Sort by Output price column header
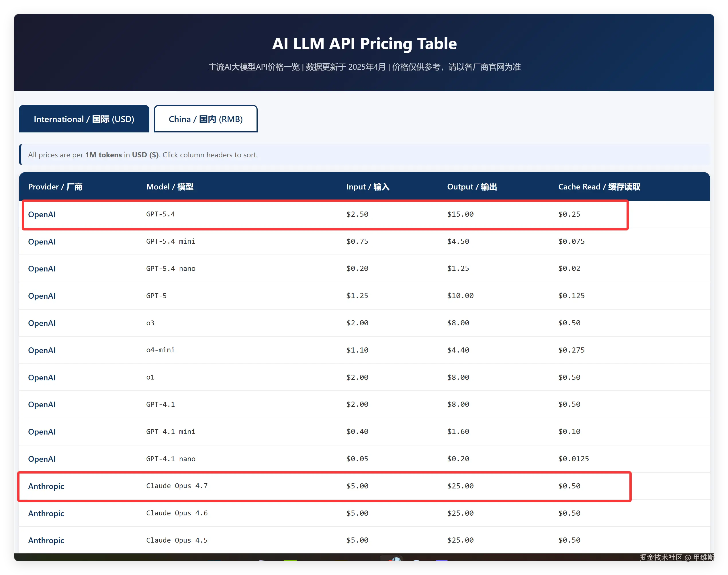This screenshot has height=575, width=728. [x=471, y=187]
